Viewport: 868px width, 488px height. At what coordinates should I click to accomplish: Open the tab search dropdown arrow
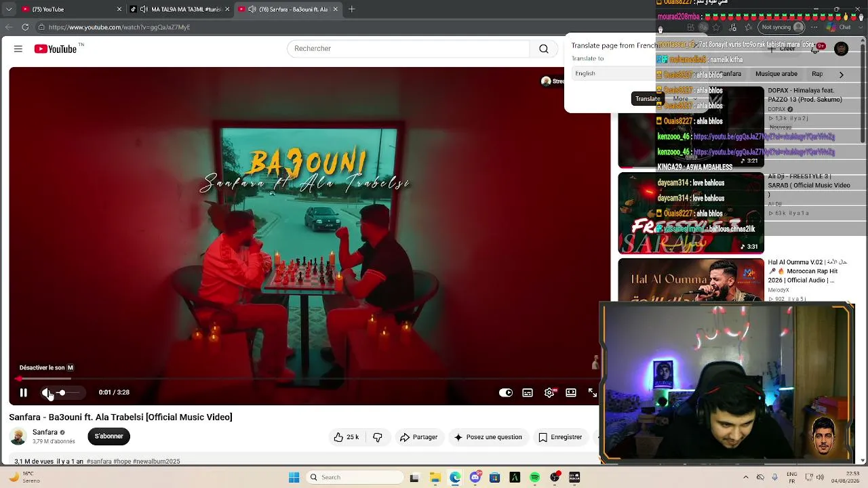coord(9,9)
